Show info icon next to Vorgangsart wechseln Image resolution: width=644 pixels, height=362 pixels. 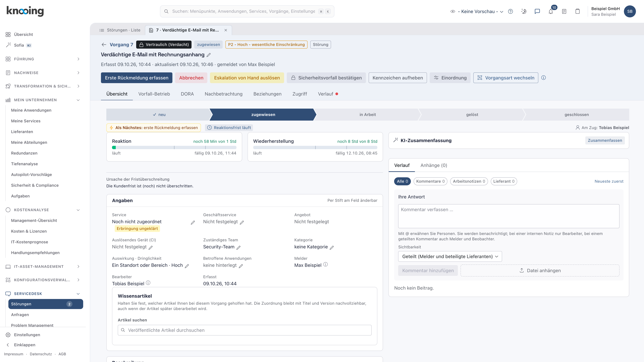coord(544,78)
